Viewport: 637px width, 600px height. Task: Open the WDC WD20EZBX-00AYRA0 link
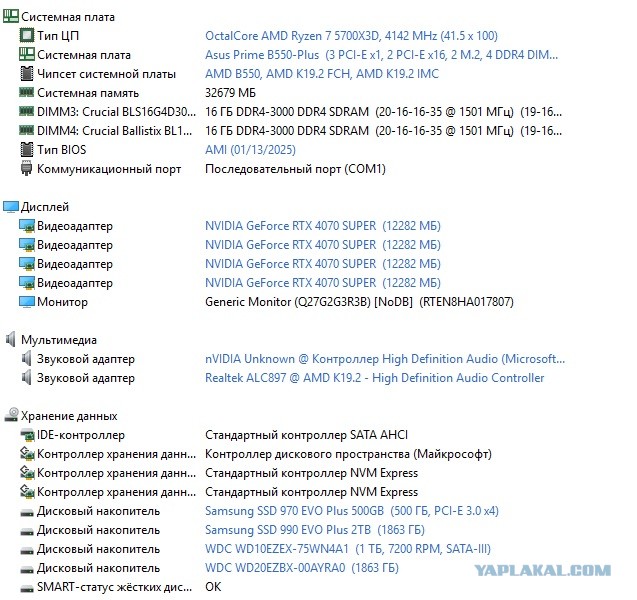click(x=302, y=568)
